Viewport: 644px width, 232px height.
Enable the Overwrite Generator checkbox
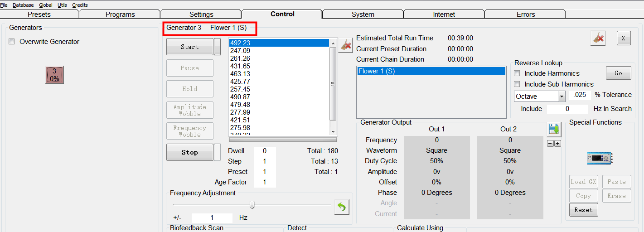pyautogui.click(x=12, y=42)
